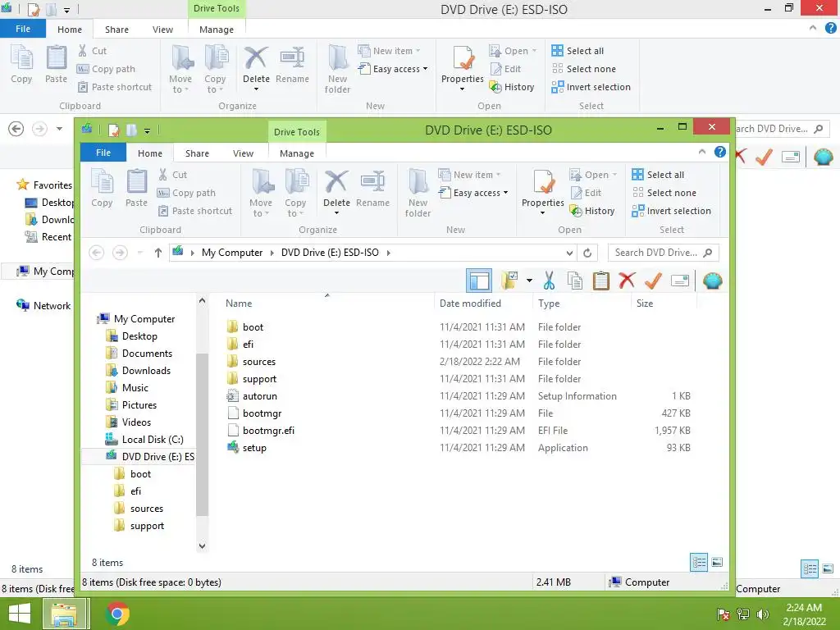Image resolution: width=840 pixels, height=630 pixels.
Task: Toggle preview pane layout icon in lower toolbar
Action: coord(479,281)
